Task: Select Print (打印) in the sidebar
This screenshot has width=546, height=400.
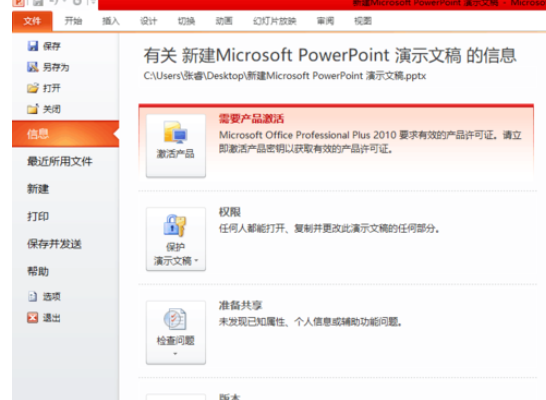Action: [38, 217]
